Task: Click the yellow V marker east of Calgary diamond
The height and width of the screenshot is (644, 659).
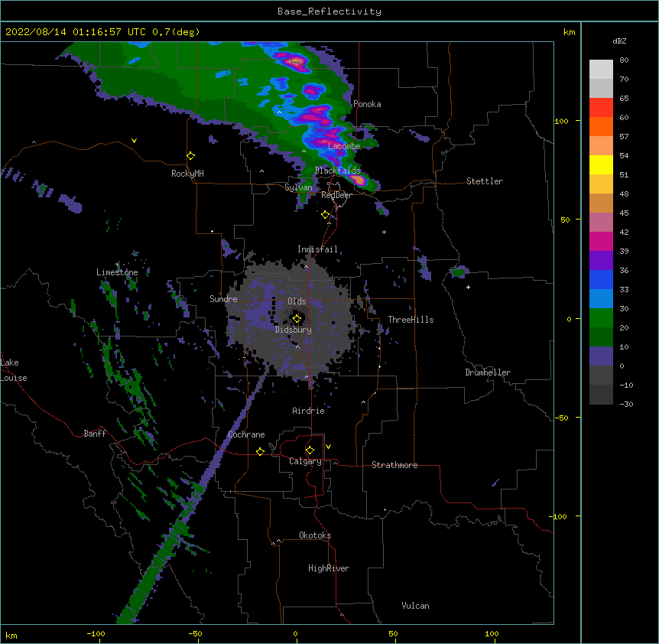Action: 328,447
